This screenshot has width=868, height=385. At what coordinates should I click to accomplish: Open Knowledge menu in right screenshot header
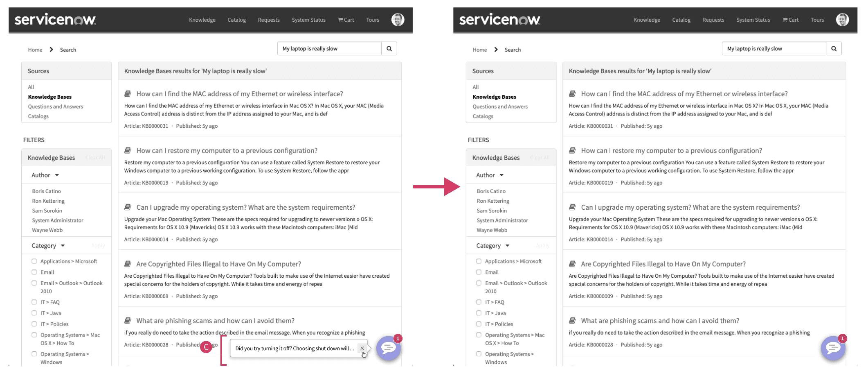[x=647, y=20]
